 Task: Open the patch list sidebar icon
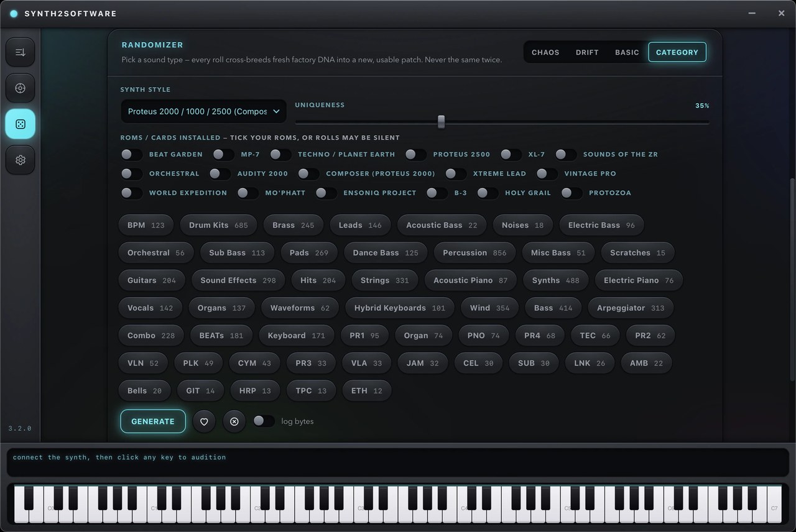tap(21, 52)
